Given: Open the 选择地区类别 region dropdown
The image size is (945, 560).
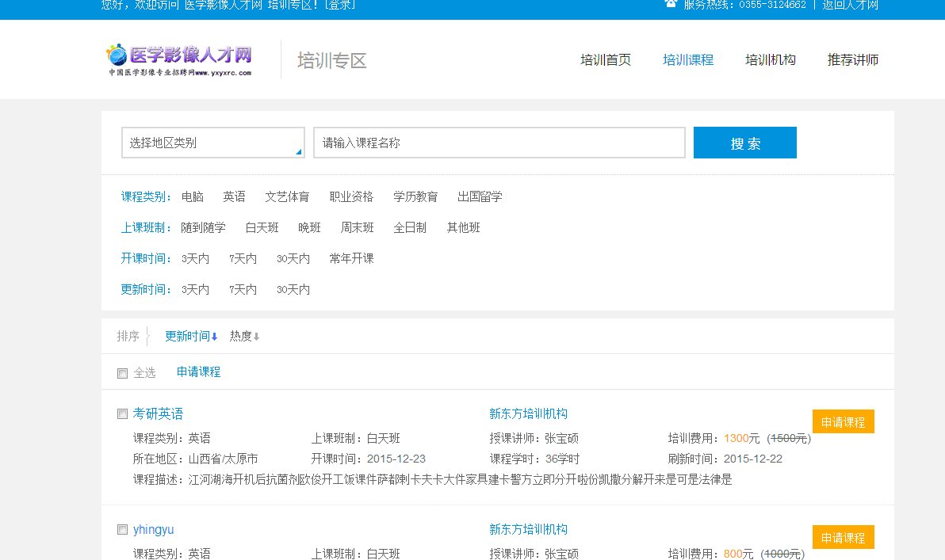Looking at the screenshot, I should tap(212, 143).
